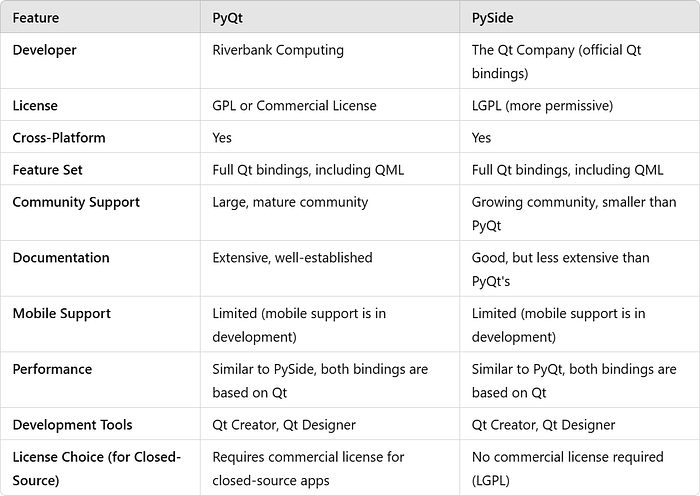Image resolution: width=700 pixels, height=496 pixels.
Task: Click the Development Tools row label
Action: coord(72,425)
